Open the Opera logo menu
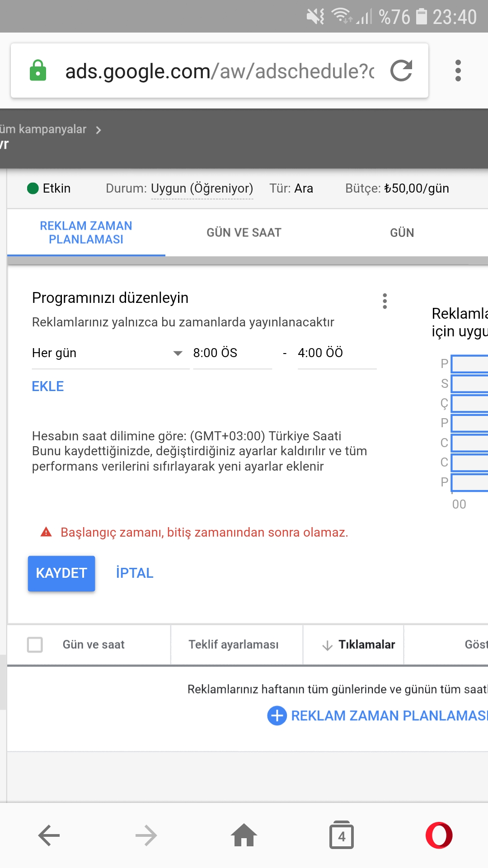488x868 pixels. coord(439,835)
